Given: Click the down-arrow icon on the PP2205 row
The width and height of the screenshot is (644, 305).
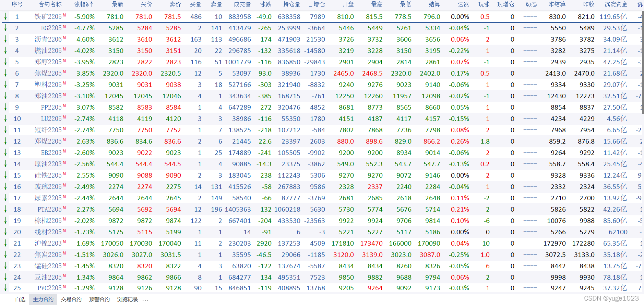Looking at the screenshot, I should (x=5, y=107).
